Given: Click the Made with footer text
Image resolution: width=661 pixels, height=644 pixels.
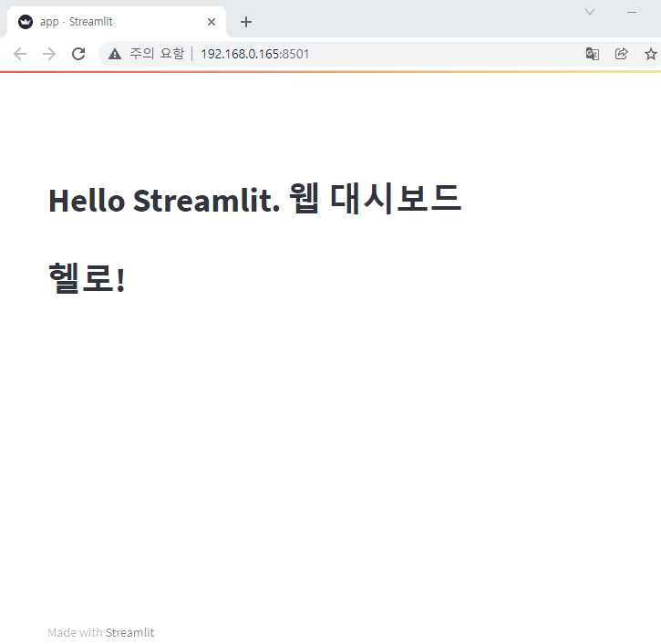Looking at the screenshot, I should pos(75,633).
